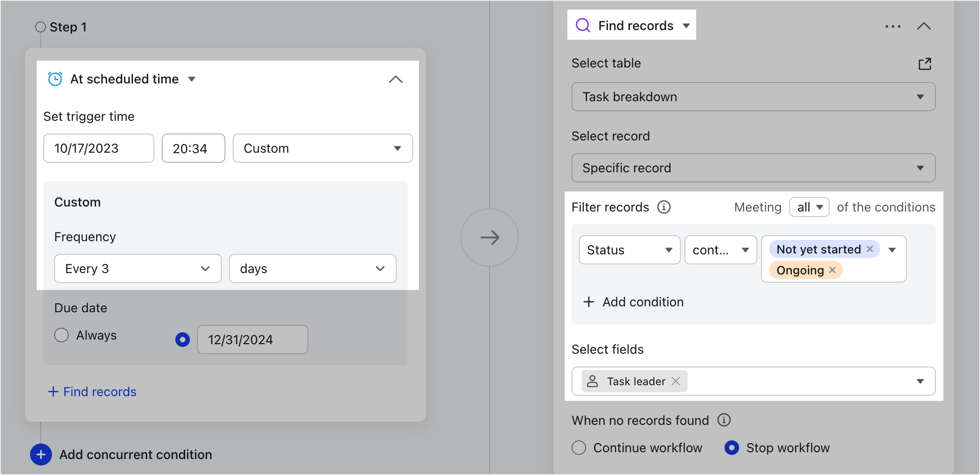Click the Find records link in trigger card
Screen dimensions: 980x475
click(x=92, y=392)
